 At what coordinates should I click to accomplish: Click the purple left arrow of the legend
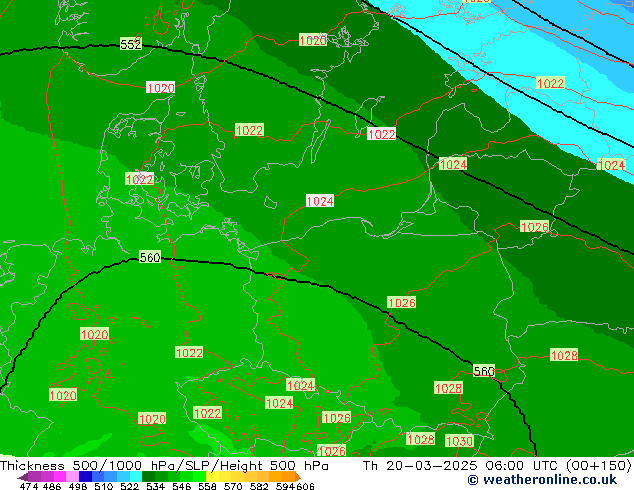click(23, 477)
